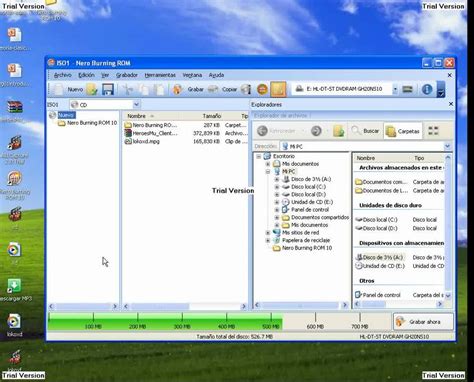Select Nero Burning ROM 10 compilation folder
474x382 pixels.
pyautogui.click(x=92, y=123)
